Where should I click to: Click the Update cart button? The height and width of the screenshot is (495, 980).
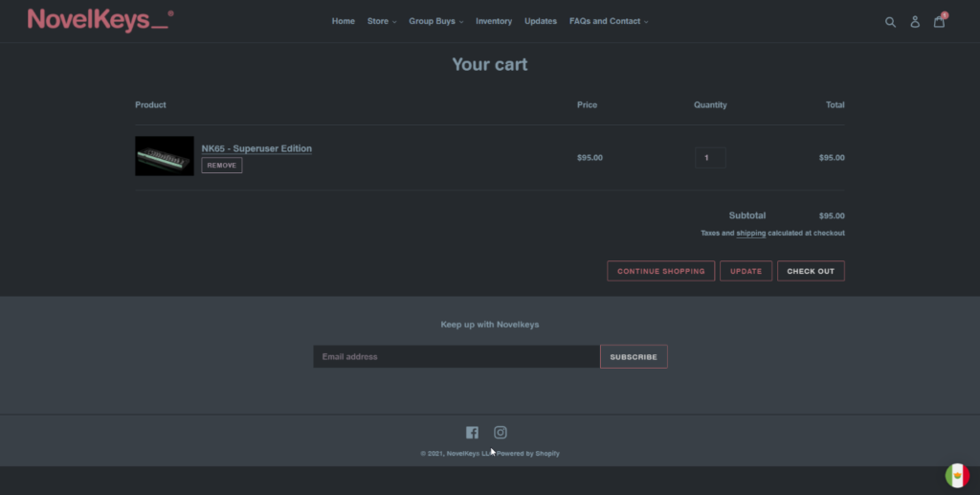click(x=746, y=271)
